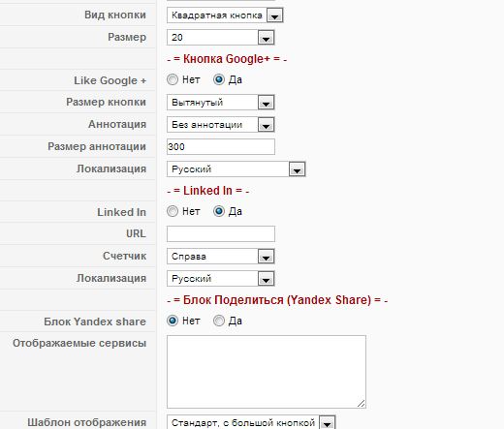Choose Нет for Linked In
The image size is (504, 429).
[x=173, y=211]
